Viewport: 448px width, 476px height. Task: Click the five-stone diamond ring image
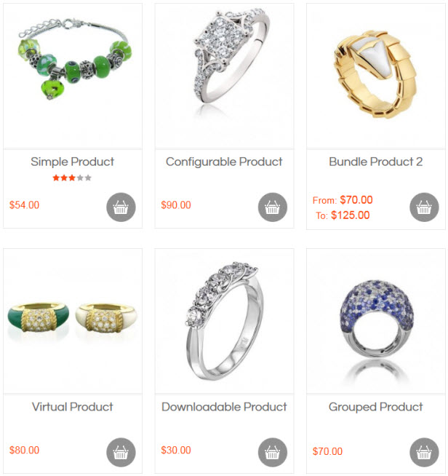tap(224, 321)
